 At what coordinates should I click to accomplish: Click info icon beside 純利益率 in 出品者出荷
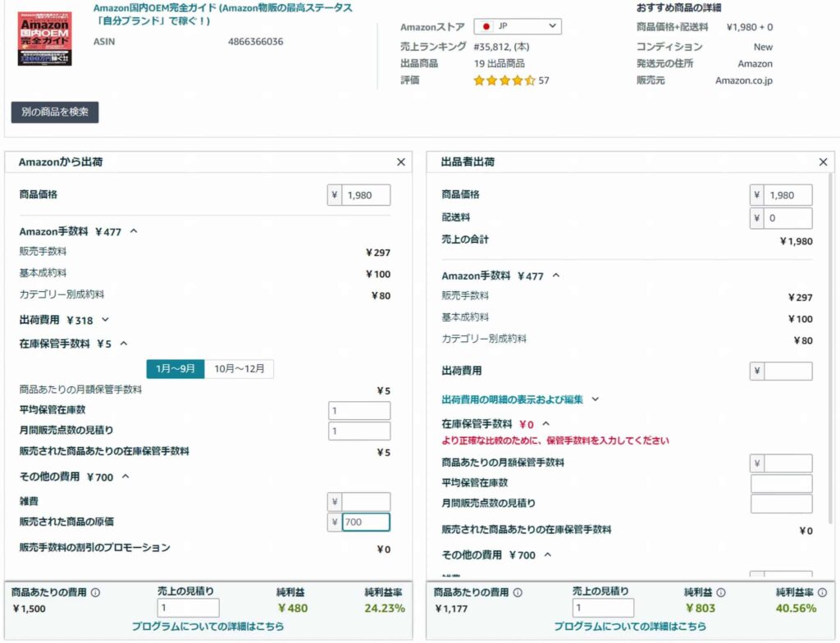click(x=822, y=593)
